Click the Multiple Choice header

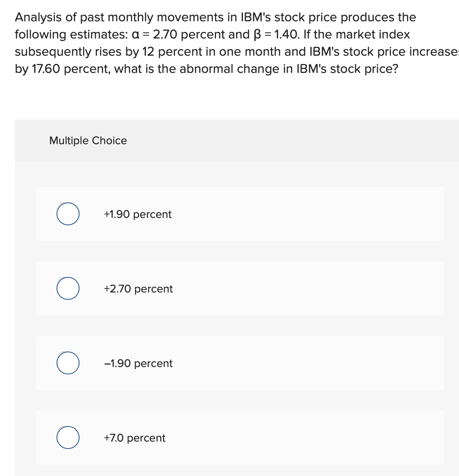[88, 141]
